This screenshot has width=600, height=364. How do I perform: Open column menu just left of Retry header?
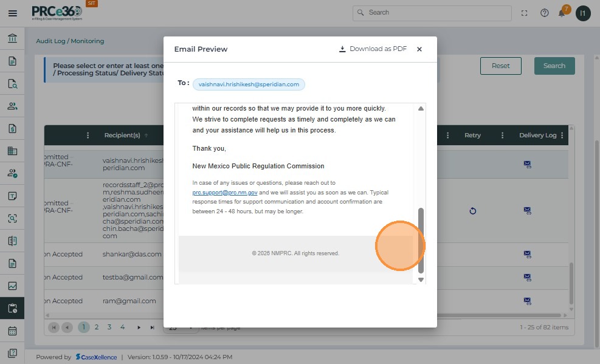[447, 135]
